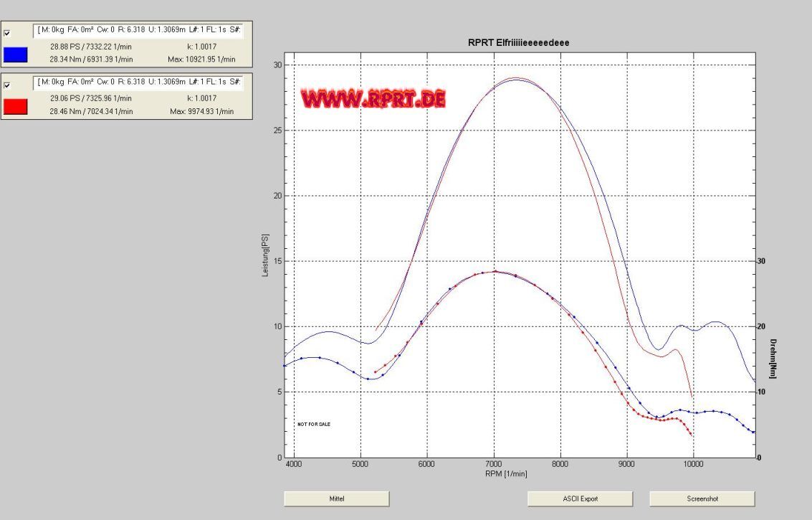Click the blue run's Max 10921.95 value
The width and height of the screenshot is (812, 520).
pyautogui.click(x=204, y=59)
